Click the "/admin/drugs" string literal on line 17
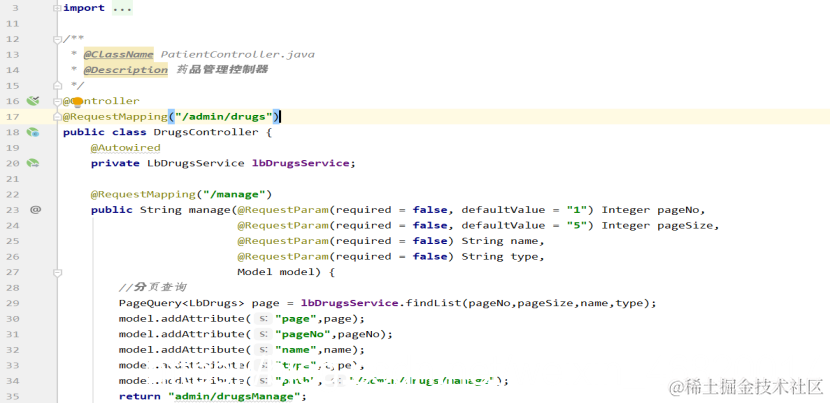The height and width of the screenshot is (403, 830). [224, 117]
